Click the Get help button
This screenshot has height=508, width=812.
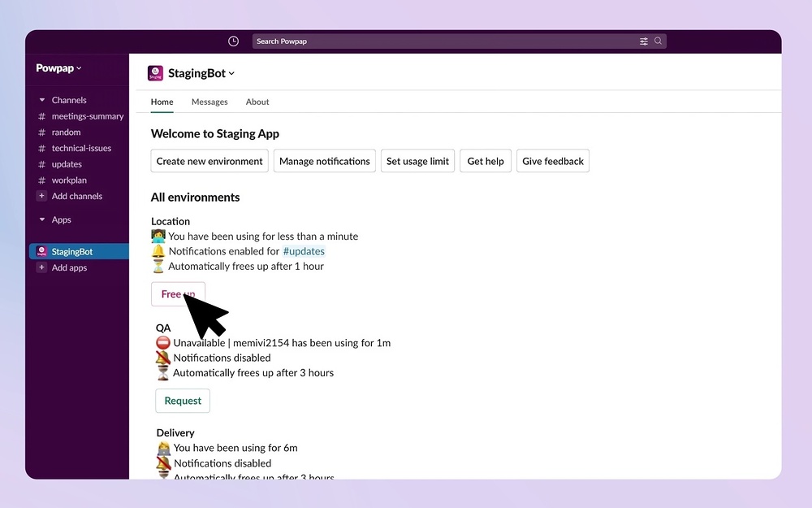(x=486, y=161)
